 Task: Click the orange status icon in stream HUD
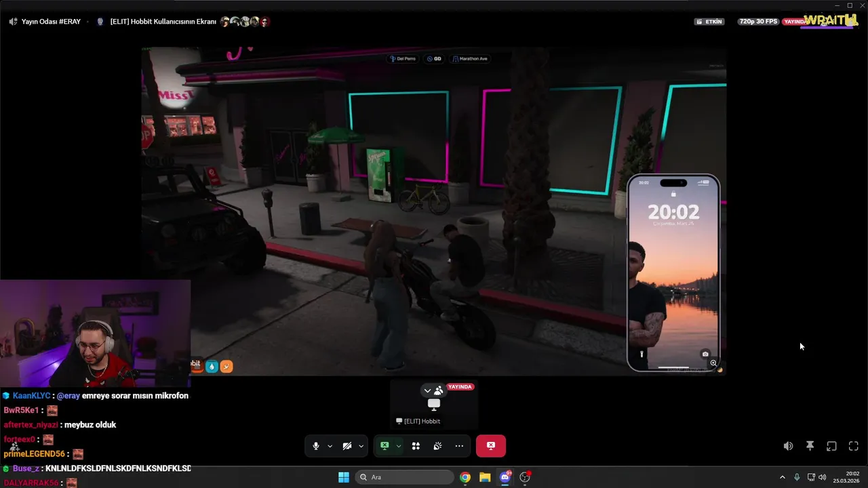point(226,366)
